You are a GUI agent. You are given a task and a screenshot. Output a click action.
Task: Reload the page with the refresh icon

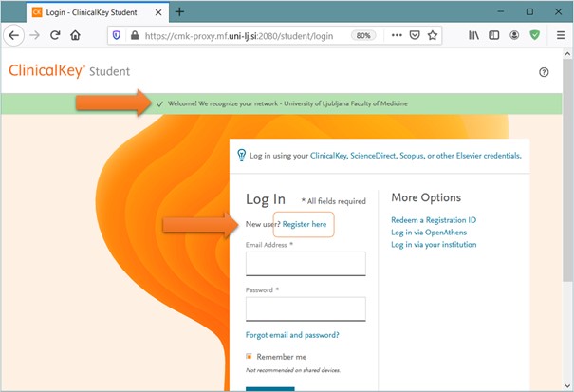(55, 35)
